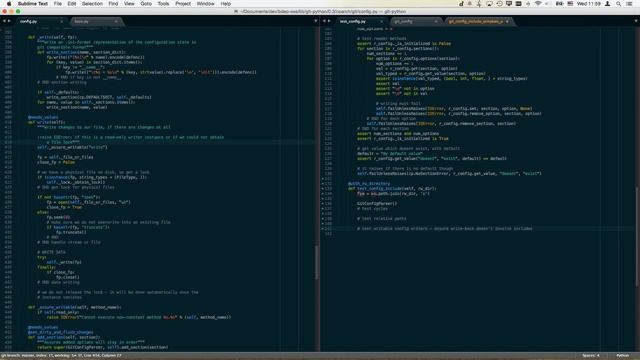Open the Help menu
Viewport: 640px width, 360px height.
point(226,4)
